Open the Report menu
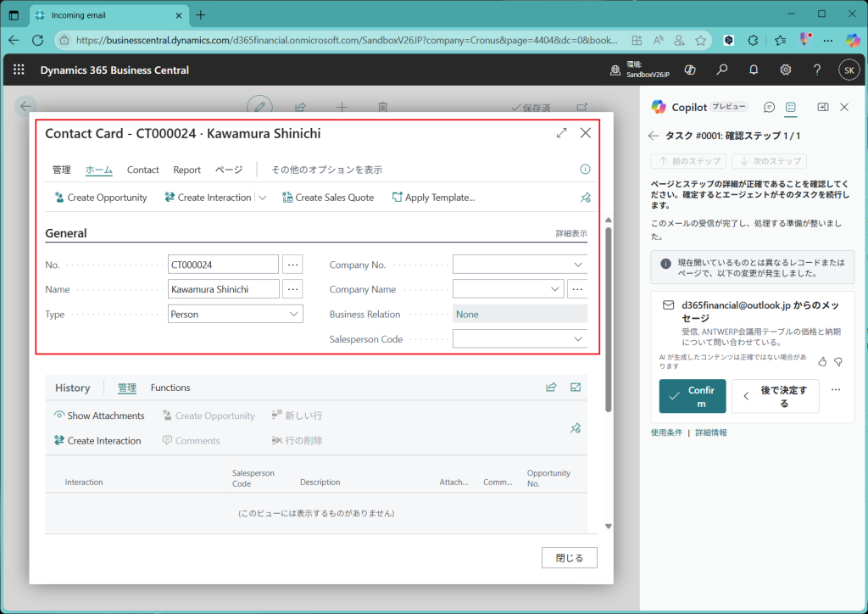 click(x=187, y=170)
